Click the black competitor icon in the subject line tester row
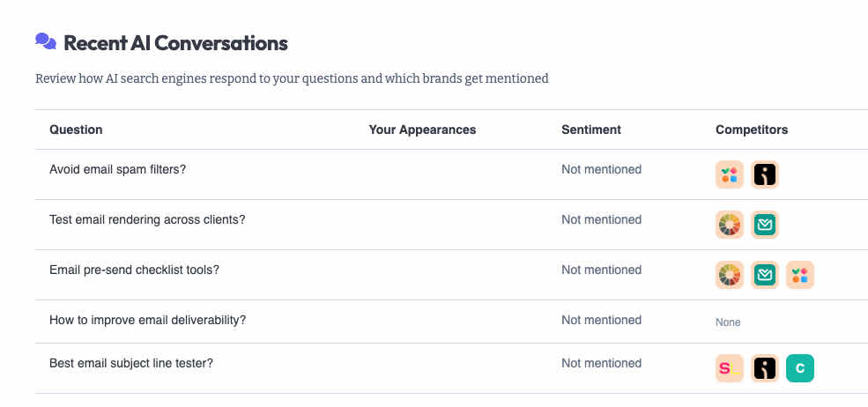The width and height of the screenshot is (868, 407). (x=765, y=368)
